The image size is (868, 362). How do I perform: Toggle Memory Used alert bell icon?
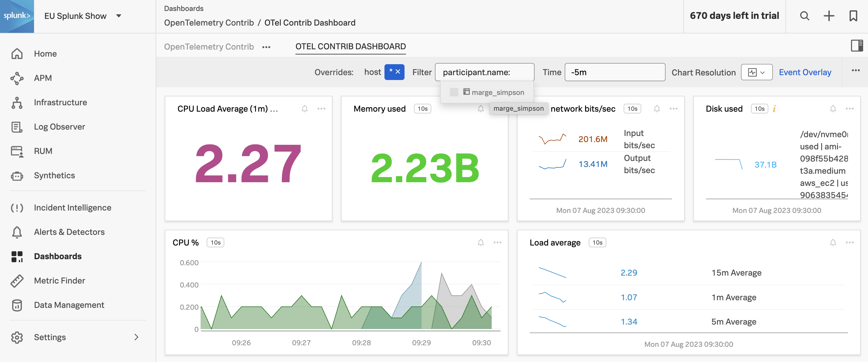480,109
